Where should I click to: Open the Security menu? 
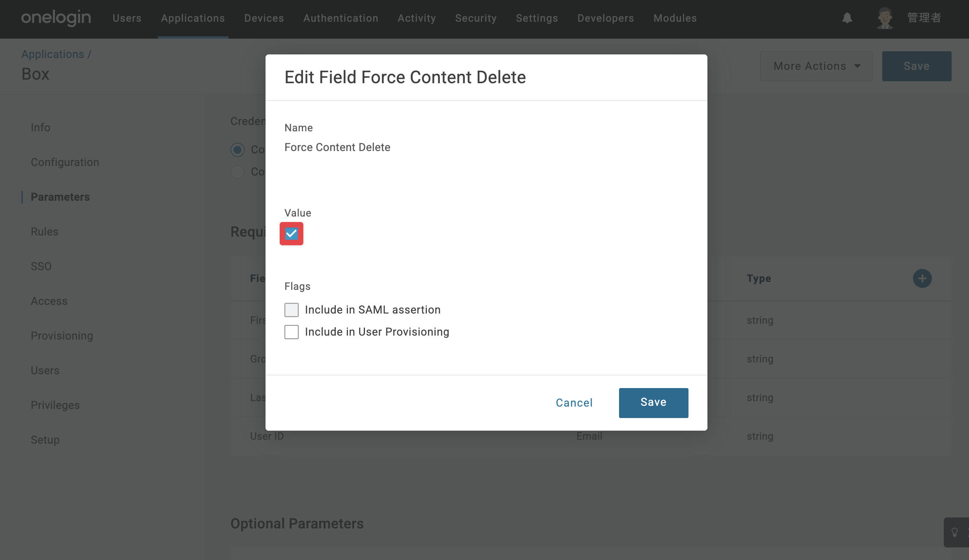476,18
